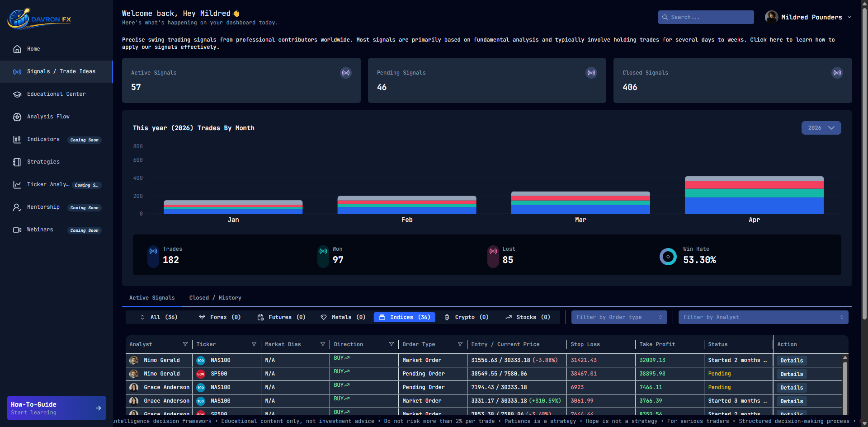Open the Filter by Analyst dropdown

point(763,317)
